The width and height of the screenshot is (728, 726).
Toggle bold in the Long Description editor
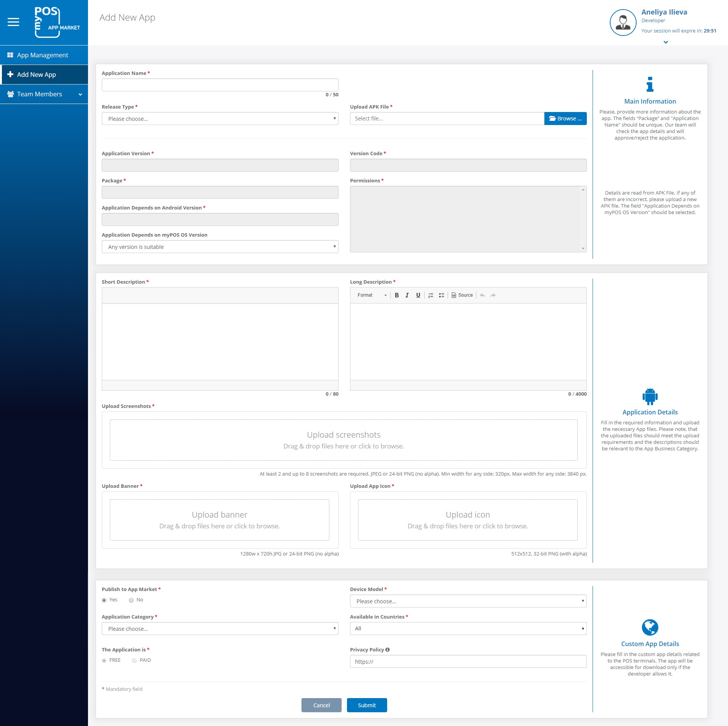coord(397,295)
